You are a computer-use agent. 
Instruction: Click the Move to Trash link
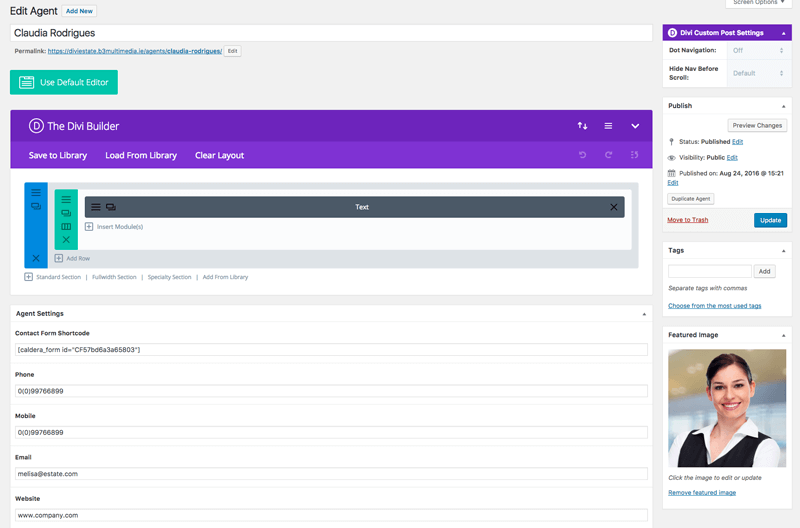[x=688, y=220]
